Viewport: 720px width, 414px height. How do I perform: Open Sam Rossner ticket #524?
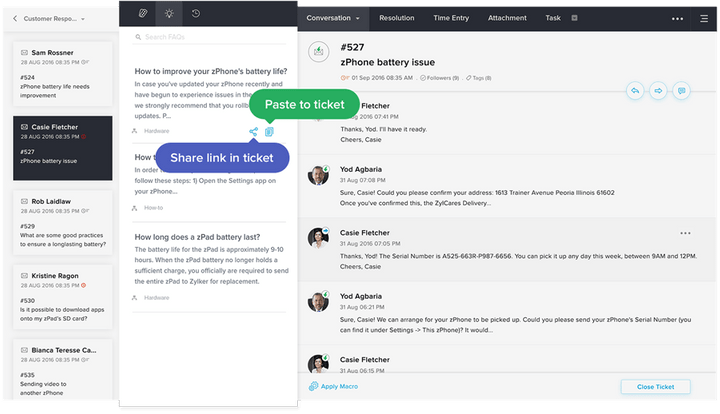pos(62,74)
